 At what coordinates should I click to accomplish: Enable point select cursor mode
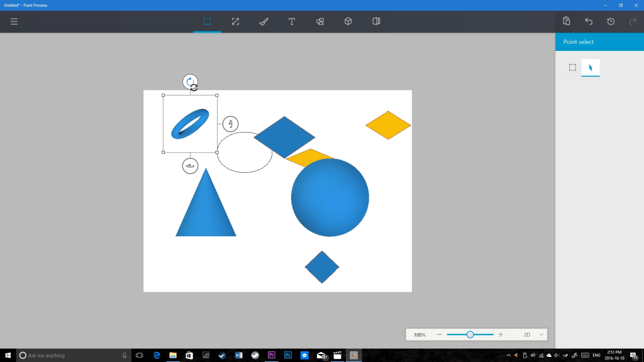click(x=591, y=67)
